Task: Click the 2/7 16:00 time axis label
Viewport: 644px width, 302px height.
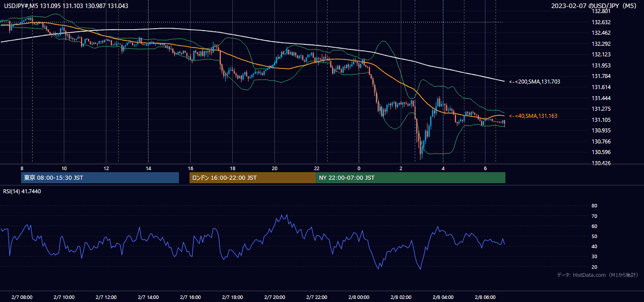Action: tap(190, 297)
